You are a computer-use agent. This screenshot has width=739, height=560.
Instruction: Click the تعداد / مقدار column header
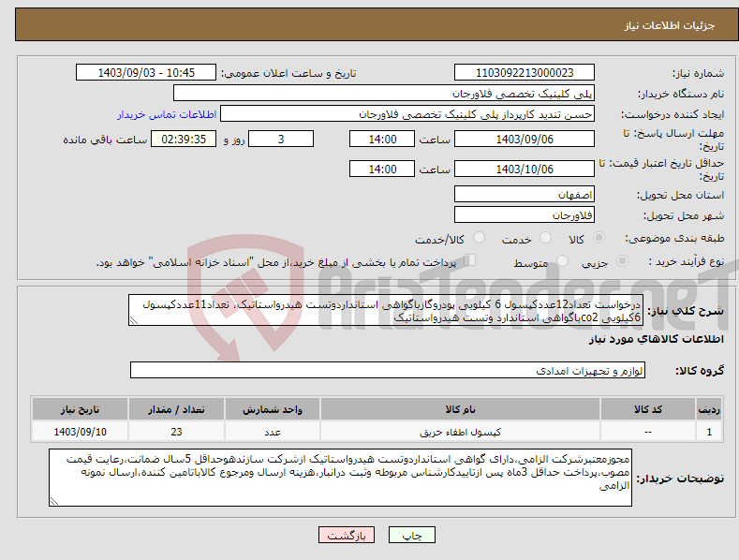[x=176, y=409]
